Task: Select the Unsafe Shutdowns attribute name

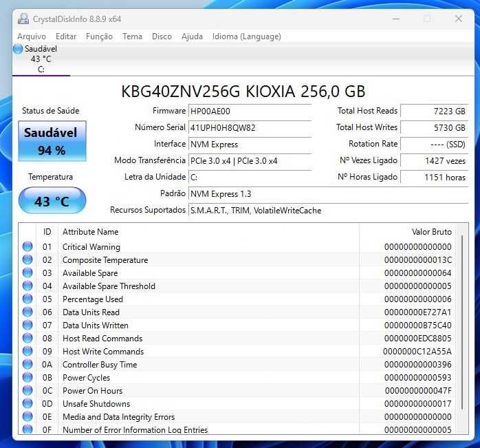Action: (x=96, y=404)
